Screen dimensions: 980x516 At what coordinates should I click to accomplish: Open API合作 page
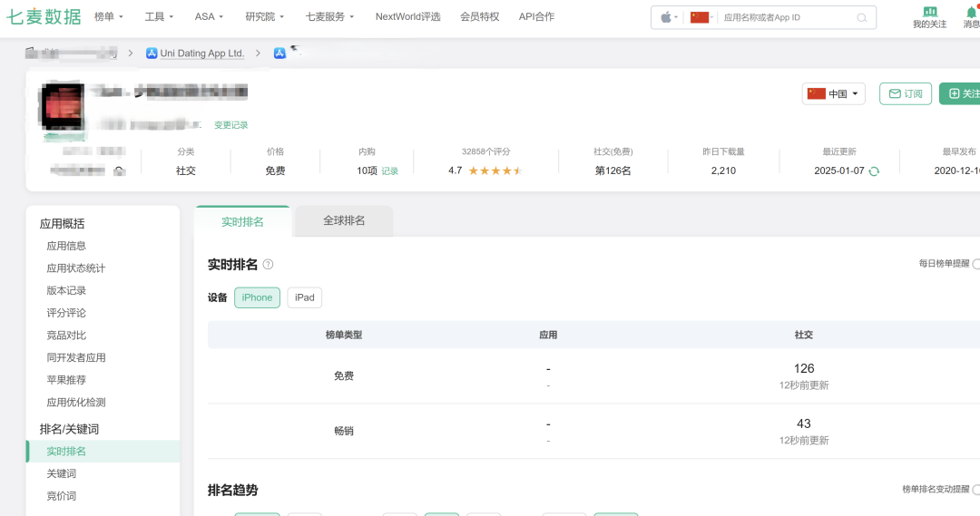click(536, 17)
